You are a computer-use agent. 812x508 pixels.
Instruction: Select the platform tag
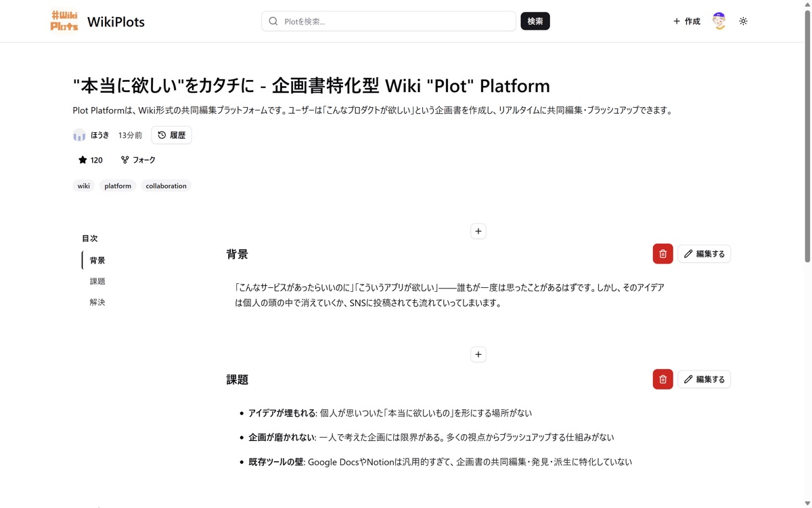pyautogui.click(x=118, y=186)
